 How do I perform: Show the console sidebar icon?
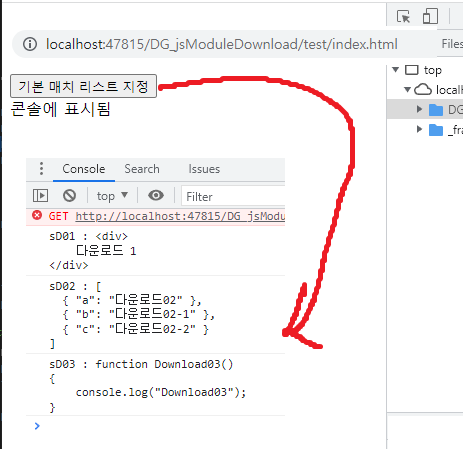40,196
